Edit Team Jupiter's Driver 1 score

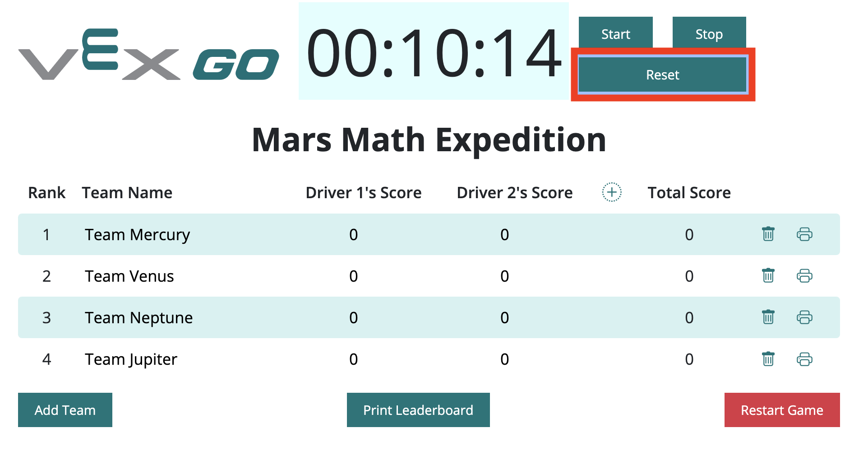[354, 359]
